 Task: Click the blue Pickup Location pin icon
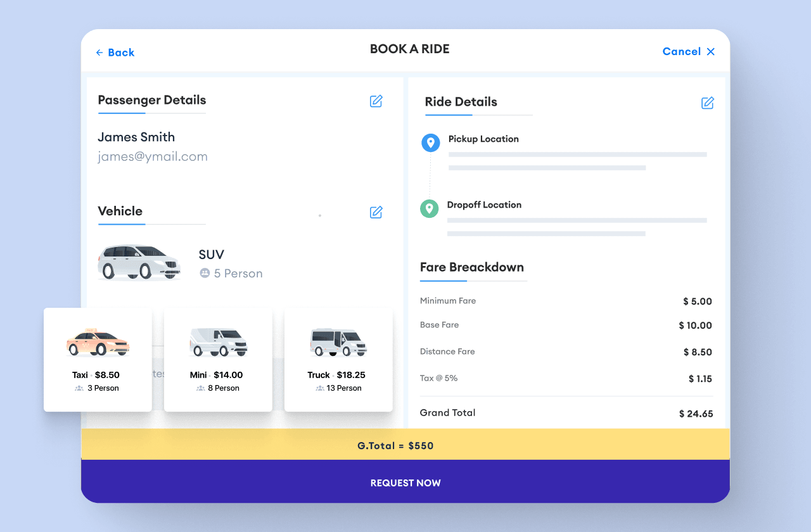[x=431, y=142]
